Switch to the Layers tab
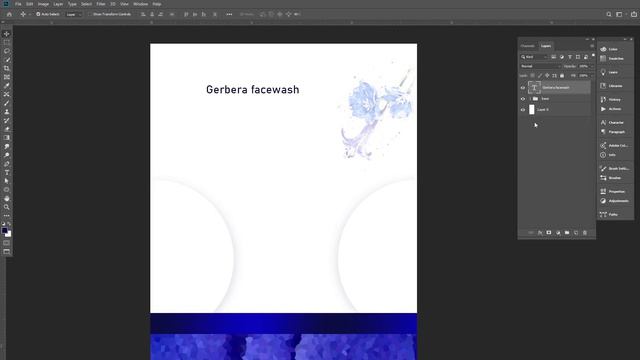This screenshot has height=360, width=640. pyautogui.click(x=546, y=46)
